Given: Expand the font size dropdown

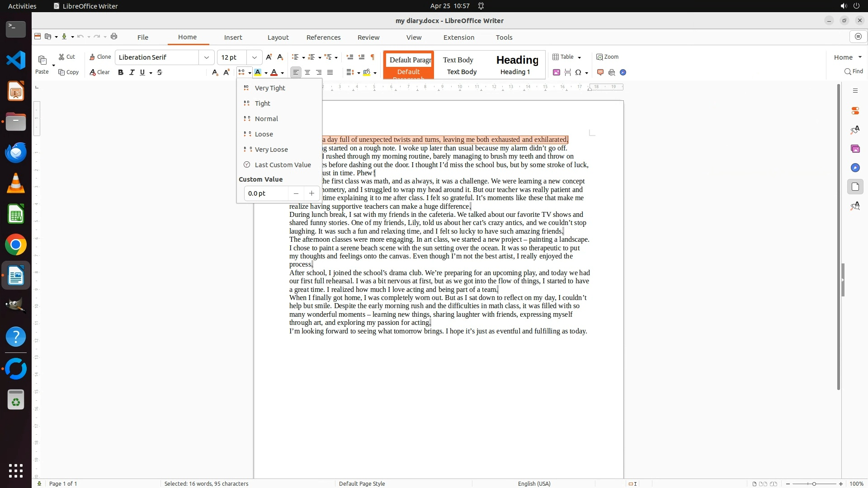Looking at the screenshot, I should [x=255, y=57].
